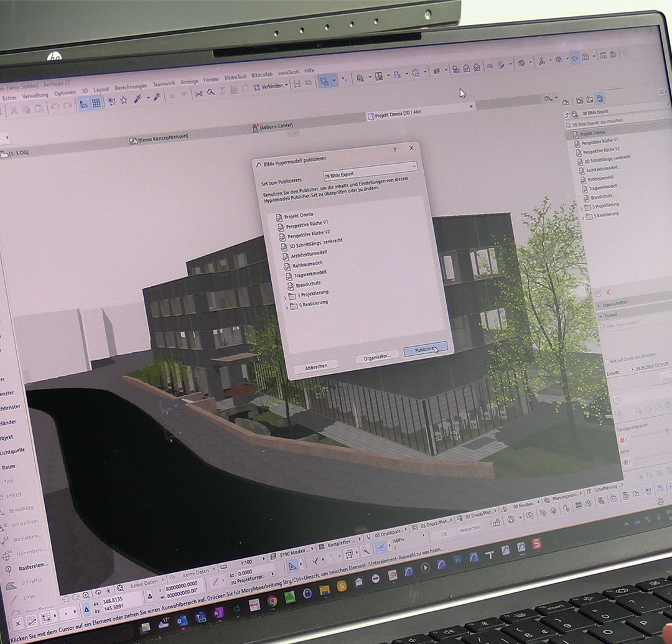Screen dimensions: 672x644
Task: Click the Cut scissors icon in the toolbar
Action: click(14, 111)
